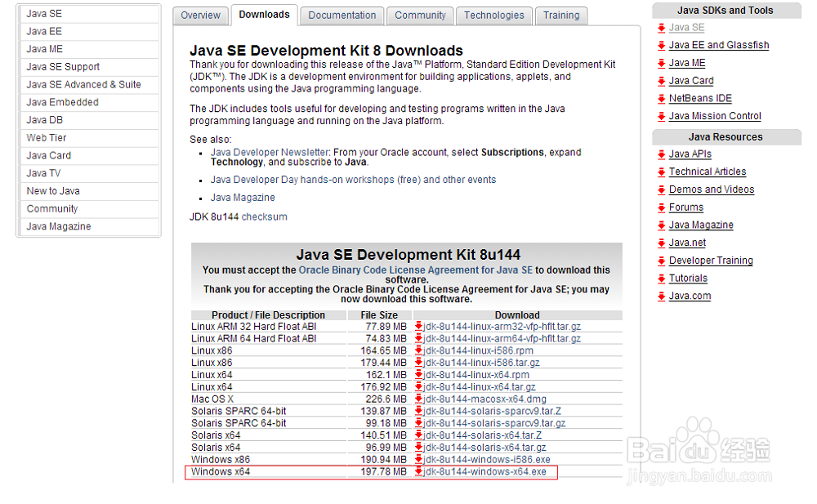Click the Java SE link under Java SDKs and Tools
Viewport: 817px width, 504px height.
pos(687,28)
